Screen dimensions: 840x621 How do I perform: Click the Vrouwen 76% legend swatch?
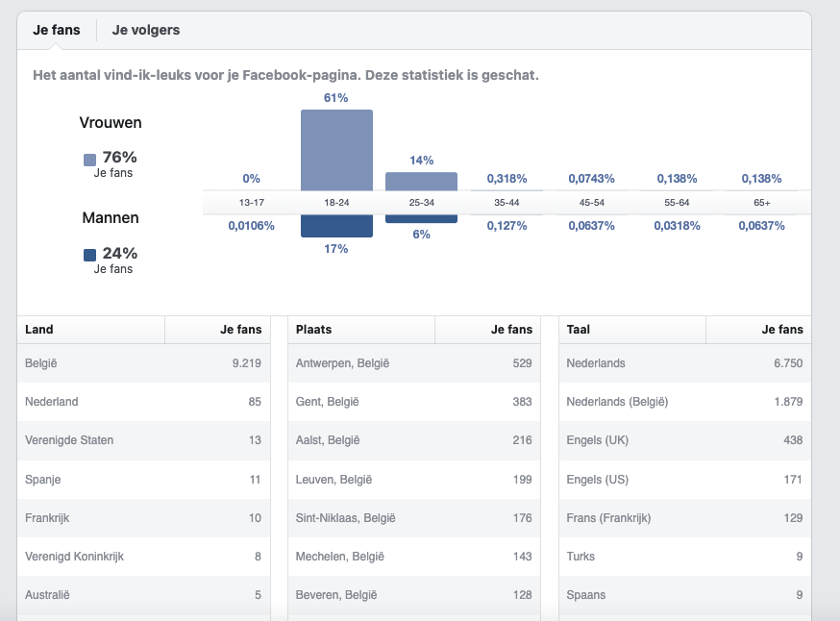[90, 160]
